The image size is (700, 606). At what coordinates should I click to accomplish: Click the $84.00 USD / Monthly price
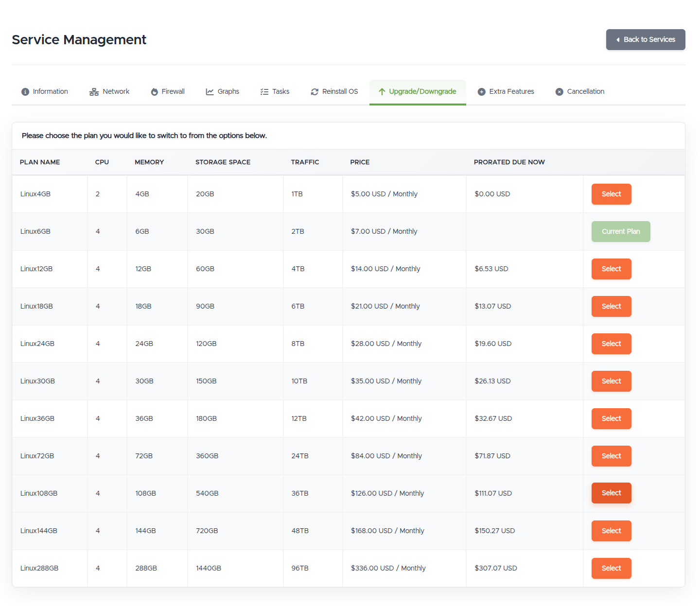(386, 456)
